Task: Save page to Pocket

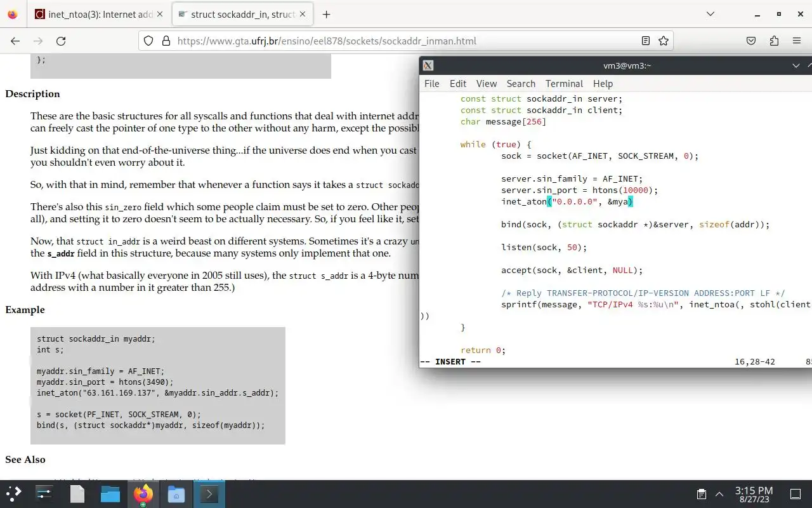Action: [x=751, y=41]
